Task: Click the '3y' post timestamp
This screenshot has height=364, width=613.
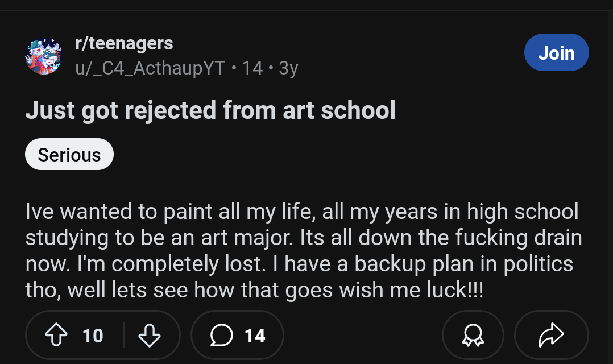Action: coord(288,68)
